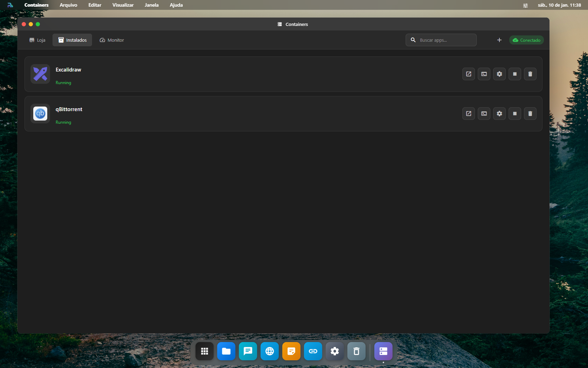Image resolution: width=588 pixels, height=368 pixels.
Task: Open qBittorrent in a new window
Action: click(468, 114)
